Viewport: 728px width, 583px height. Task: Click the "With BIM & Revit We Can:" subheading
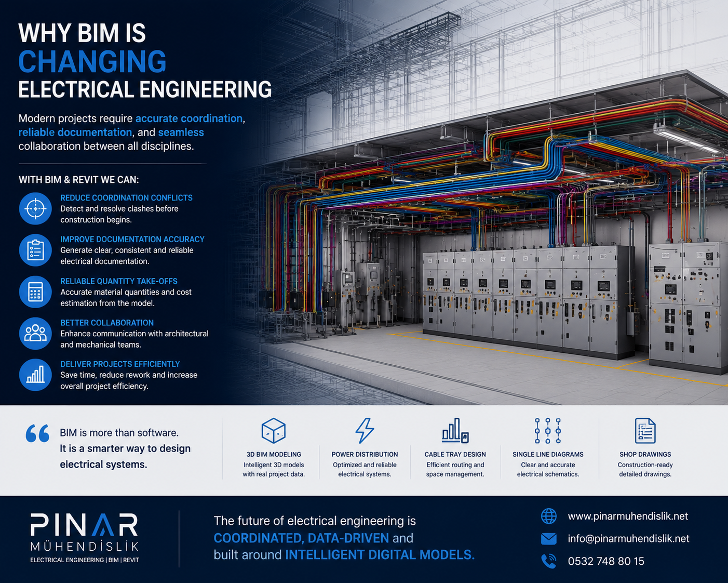pyautogui.click(x=79, y=180)
